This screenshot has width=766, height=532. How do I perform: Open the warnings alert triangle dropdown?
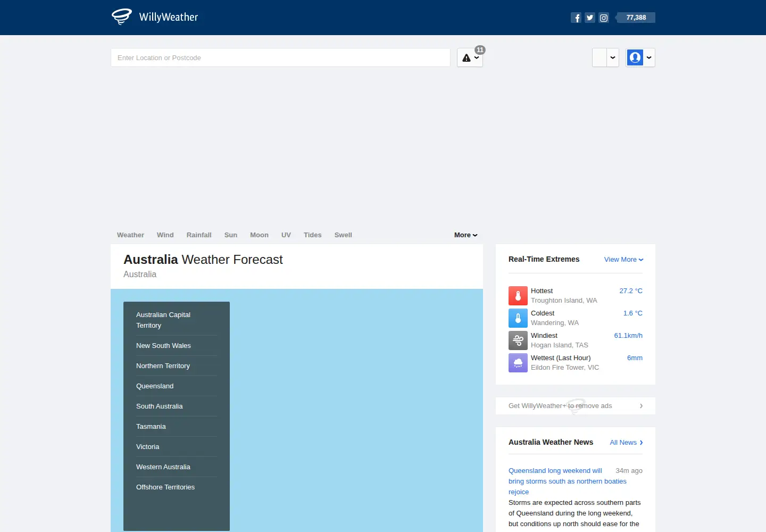pyautogui.click(x=470, y=57)
